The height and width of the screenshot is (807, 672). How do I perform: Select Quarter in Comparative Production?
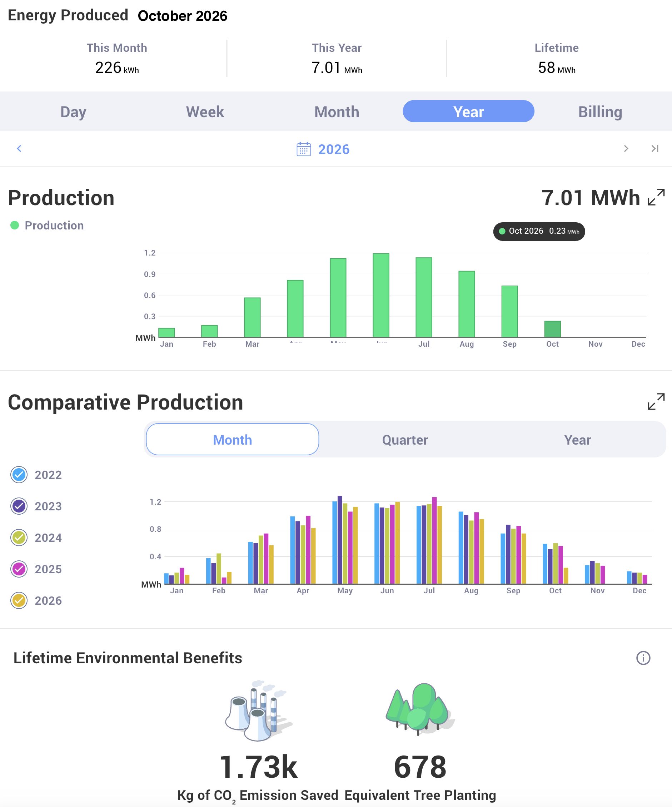[x=405, y=440]
